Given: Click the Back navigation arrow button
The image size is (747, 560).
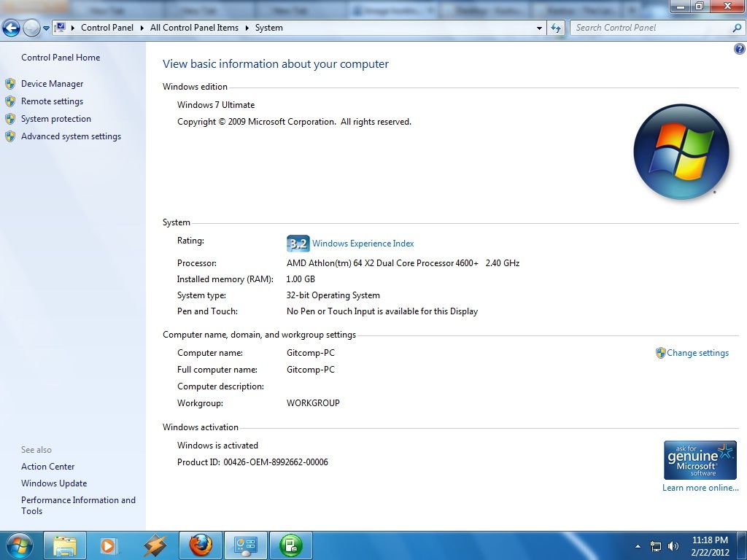Looking at the screenshot, I should click(x=11, y=28).
